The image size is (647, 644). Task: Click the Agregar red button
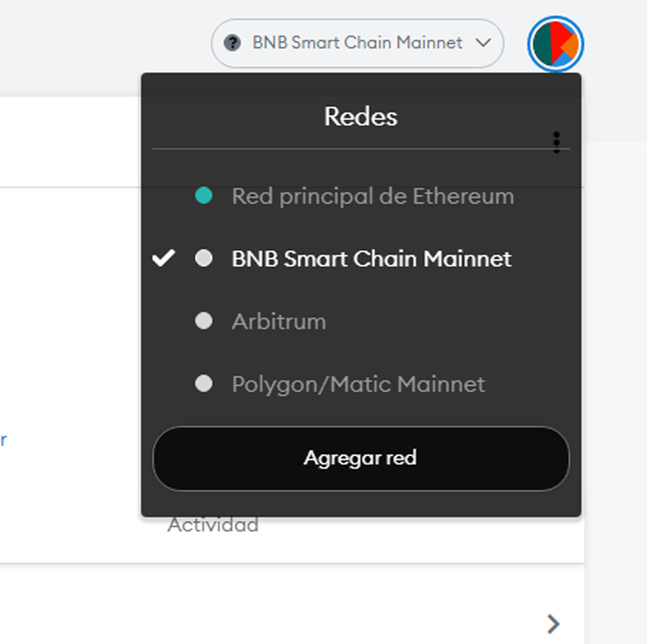(x=361, y=458)
